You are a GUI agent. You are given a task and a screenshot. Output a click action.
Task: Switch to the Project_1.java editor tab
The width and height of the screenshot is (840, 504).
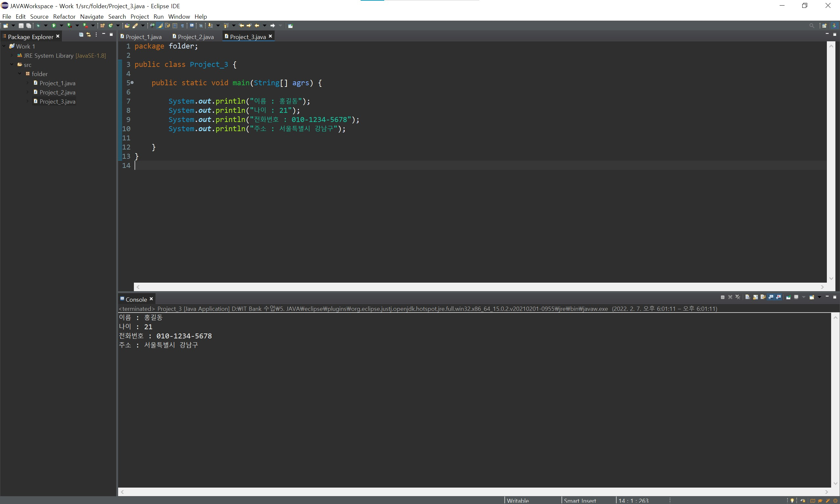[x=143, y=37]
